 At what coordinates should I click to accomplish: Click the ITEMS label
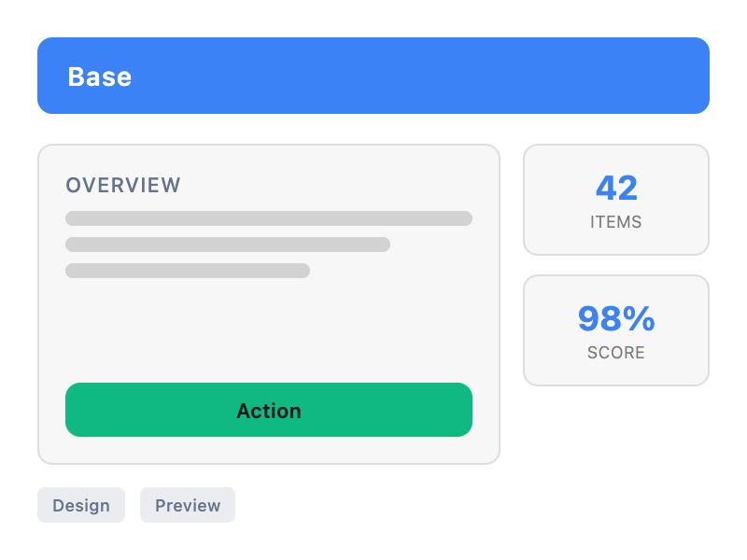pyautogui.click(x=616, y=222)
